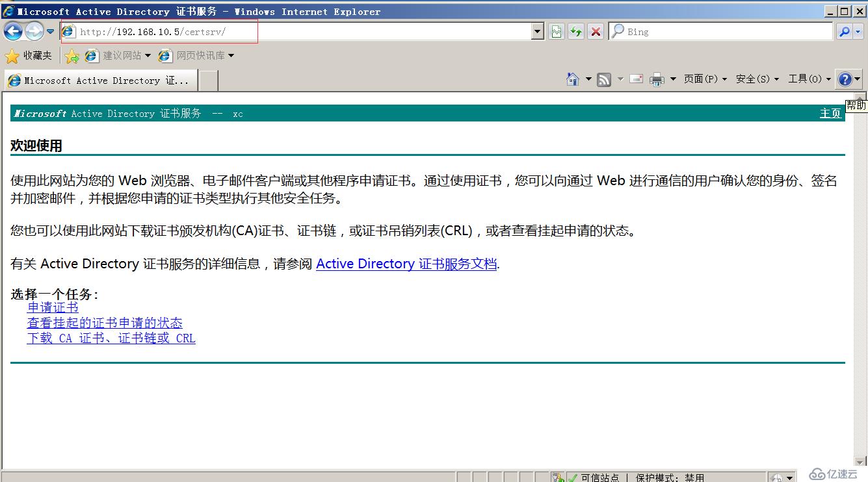Open 网页快讯库 web slice gallery
Viewport: 868px width, 482px height.
196,56
